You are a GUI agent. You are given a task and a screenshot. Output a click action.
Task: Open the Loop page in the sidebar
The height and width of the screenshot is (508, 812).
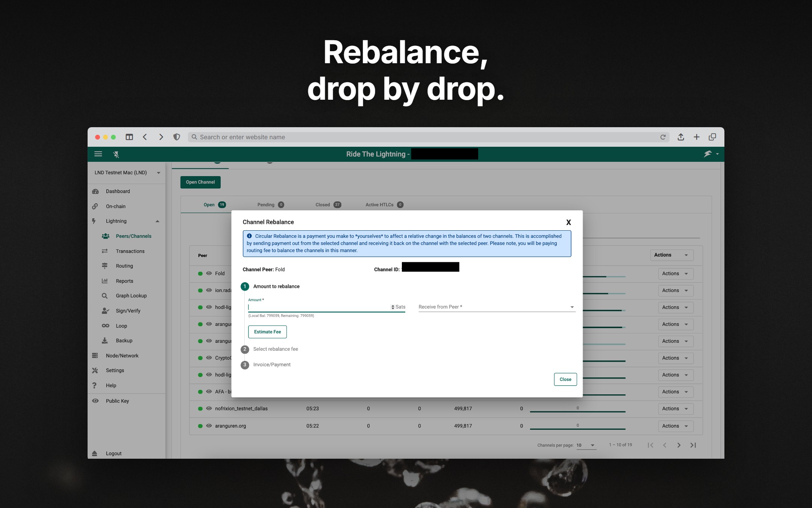pos(121,326)
